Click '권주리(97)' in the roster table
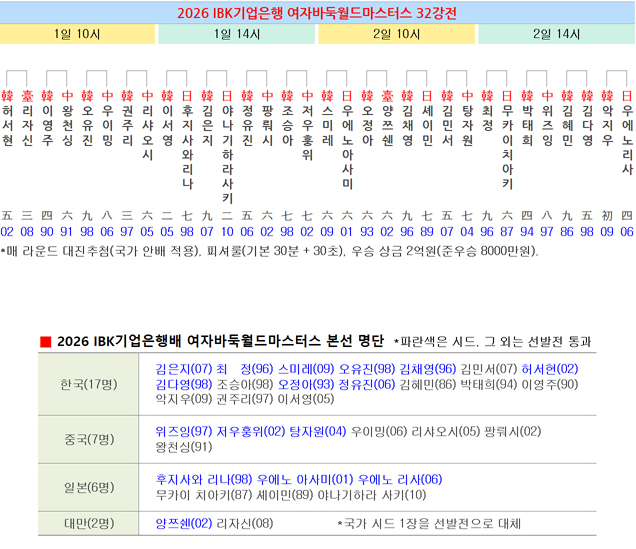636x549 pixels. click(245, 399)
